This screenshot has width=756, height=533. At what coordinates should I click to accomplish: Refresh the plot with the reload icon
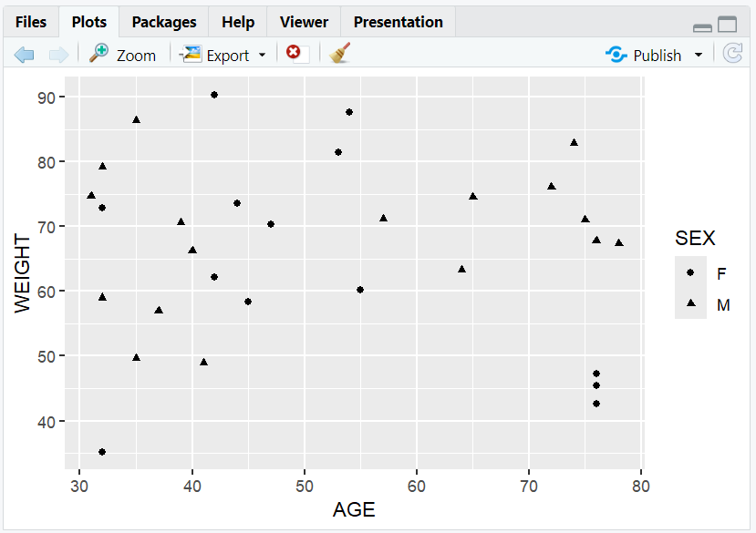pyautogui.click(x=732, y=54)
